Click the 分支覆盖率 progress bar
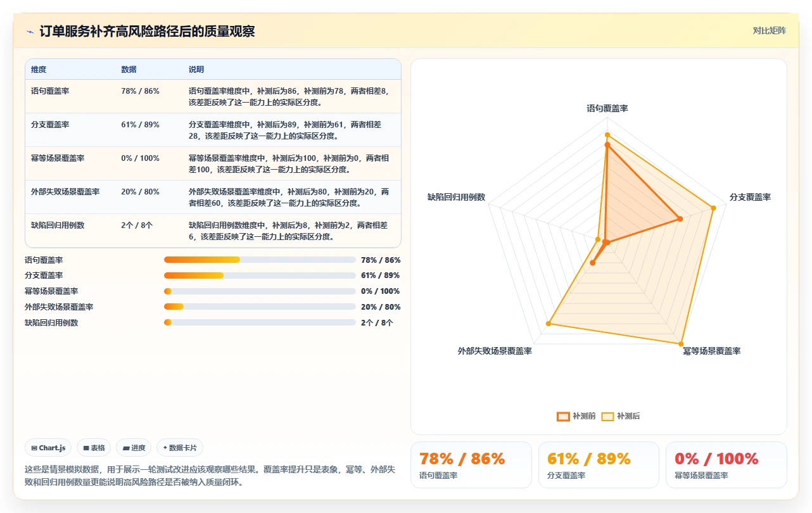This screenshot has width=812, height=513. (260, 275)
